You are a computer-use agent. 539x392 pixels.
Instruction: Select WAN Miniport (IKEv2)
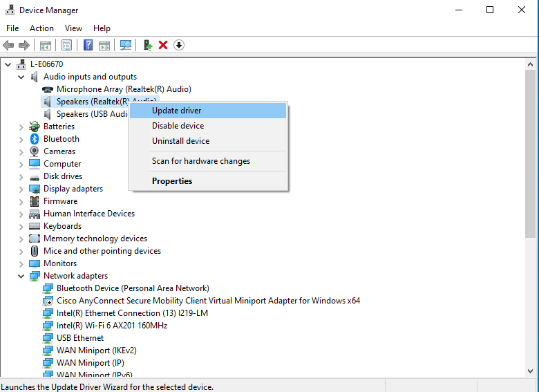point(96,350)
